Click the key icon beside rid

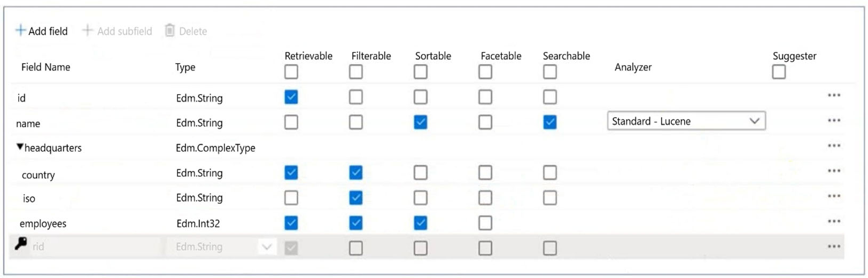[21, 244]
